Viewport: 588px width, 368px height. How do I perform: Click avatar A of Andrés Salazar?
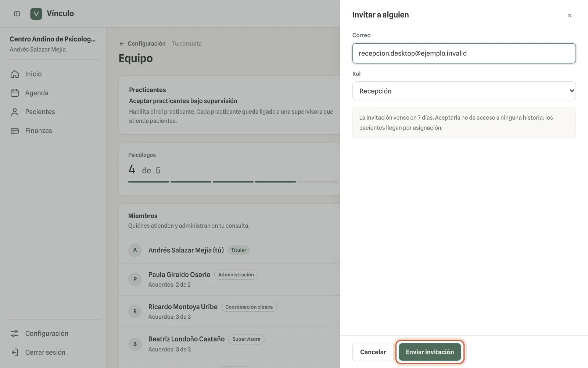[135, 250]
